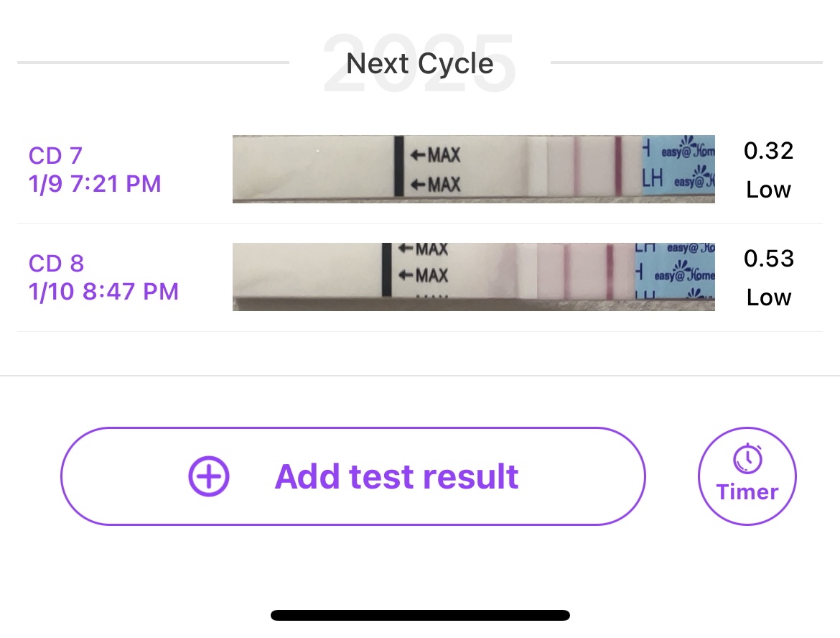
Task: Tap the 1/9 7:21 PM timestamp
Action: pos(95,184)
